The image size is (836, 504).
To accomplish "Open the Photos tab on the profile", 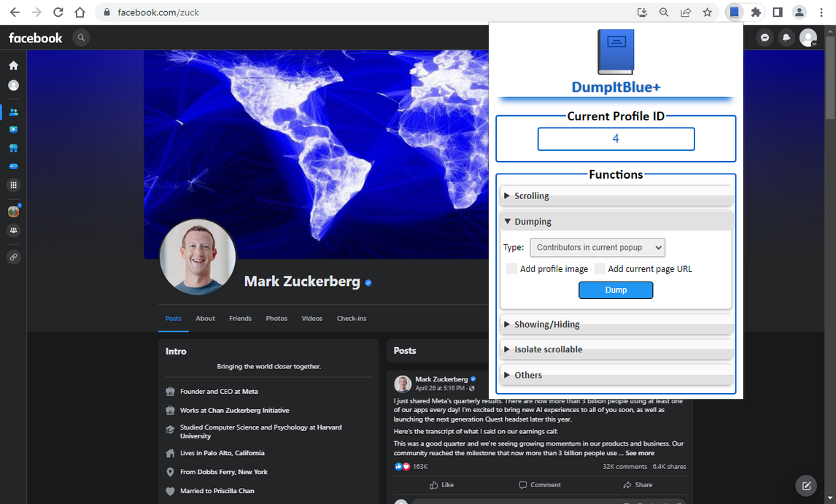I will click(x=276, y=318).
